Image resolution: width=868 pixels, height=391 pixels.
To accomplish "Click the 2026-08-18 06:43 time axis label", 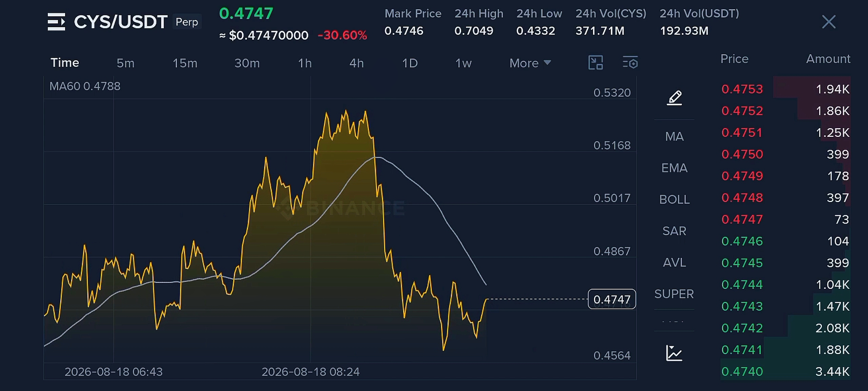I will pos(114,372).
